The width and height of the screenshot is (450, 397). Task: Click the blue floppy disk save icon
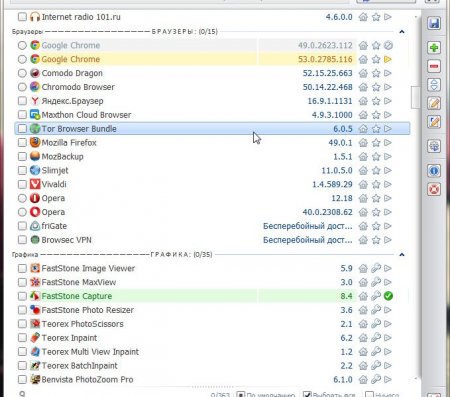click(x=434, y=23)
